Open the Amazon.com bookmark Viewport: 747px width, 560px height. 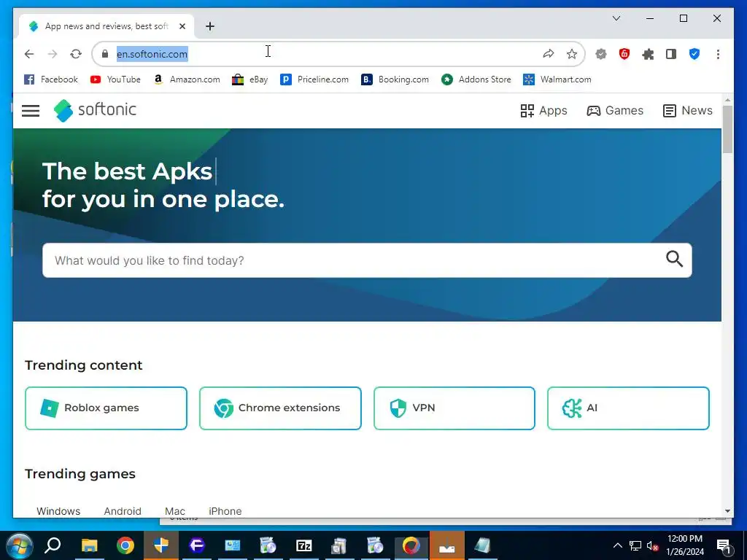click(186, 79)
